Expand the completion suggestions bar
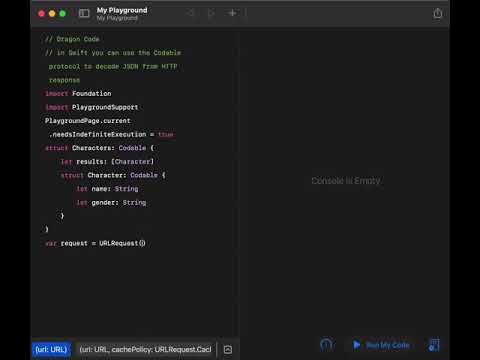 [228, 349]
